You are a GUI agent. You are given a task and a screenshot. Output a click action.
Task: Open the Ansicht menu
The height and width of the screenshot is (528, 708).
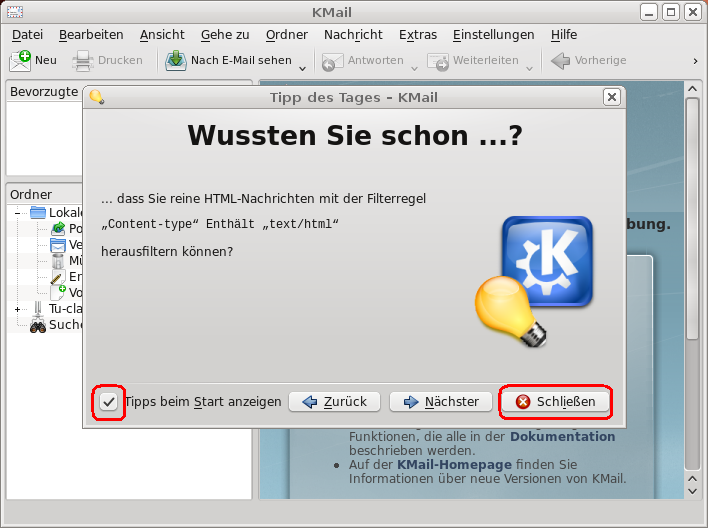(x=162, y=35)
